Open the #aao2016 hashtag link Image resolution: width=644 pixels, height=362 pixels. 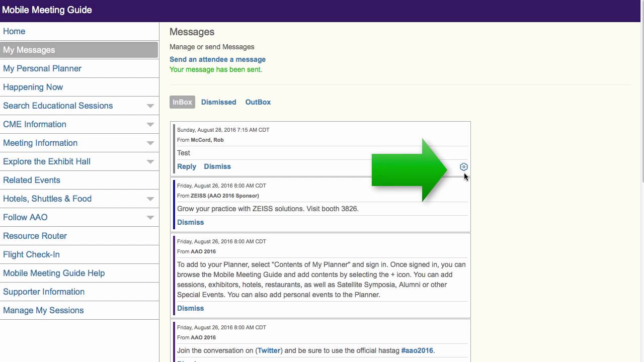(417, 350)
